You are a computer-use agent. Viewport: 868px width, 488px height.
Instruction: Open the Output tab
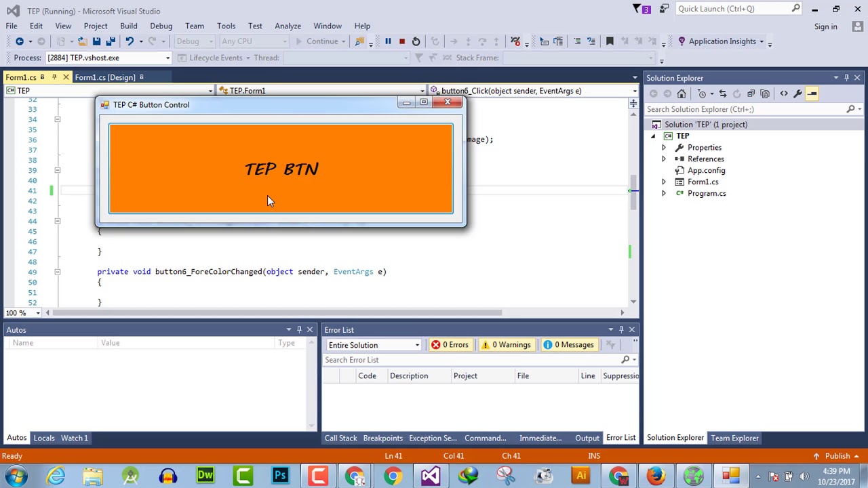(587, 438)
